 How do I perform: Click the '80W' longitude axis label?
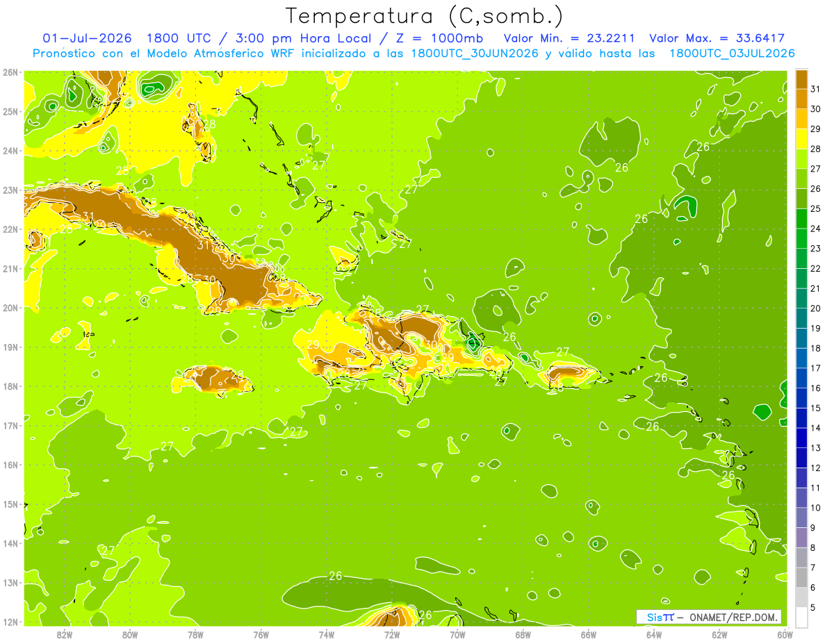pos(130,634)
